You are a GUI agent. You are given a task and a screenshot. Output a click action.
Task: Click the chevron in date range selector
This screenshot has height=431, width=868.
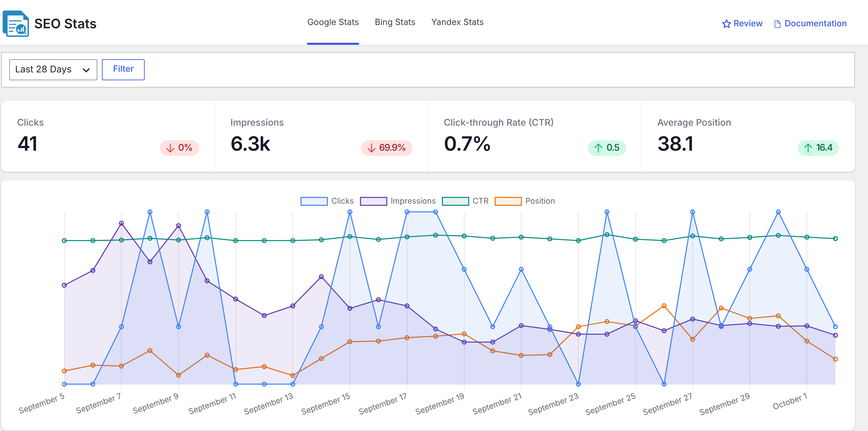click(x=86, y=70)
